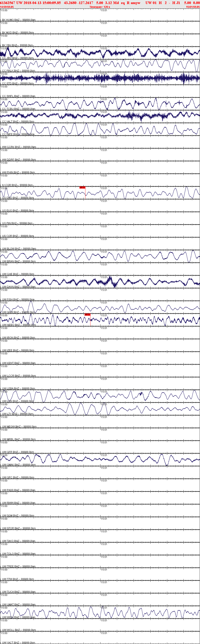The image size is (200, 644).
Task: Select the UW KENT BHZ station label
Action: (x=19, y=363)
